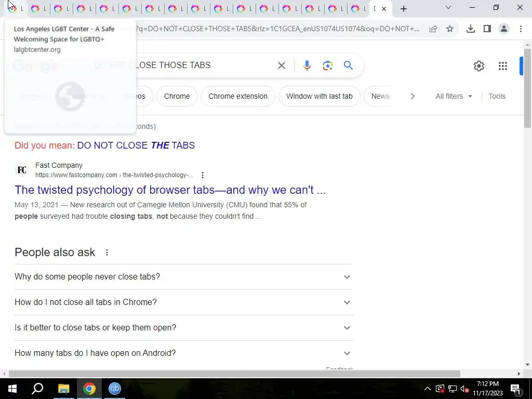
Task: Open Chrome downloads icon
Action: click(x=470, y=29)
